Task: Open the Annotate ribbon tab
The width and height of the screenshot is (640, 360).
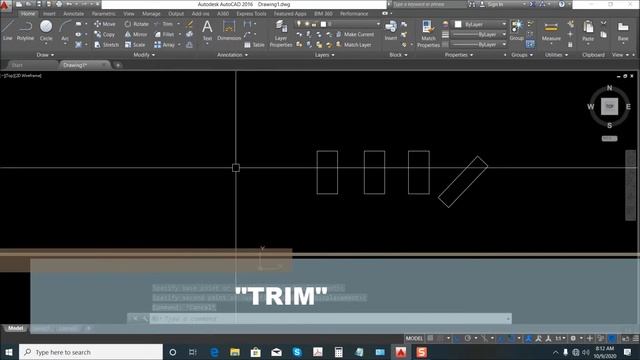Action: coord(73,13)
